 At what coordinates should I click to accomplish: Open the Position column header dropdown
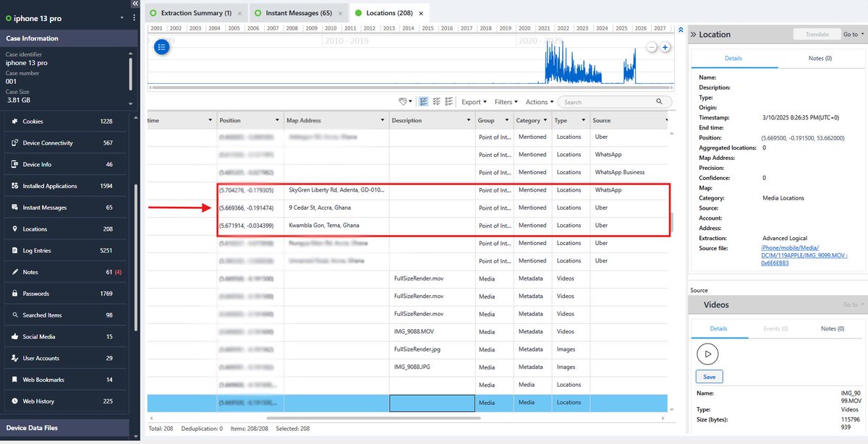click(x=279, y=119)
